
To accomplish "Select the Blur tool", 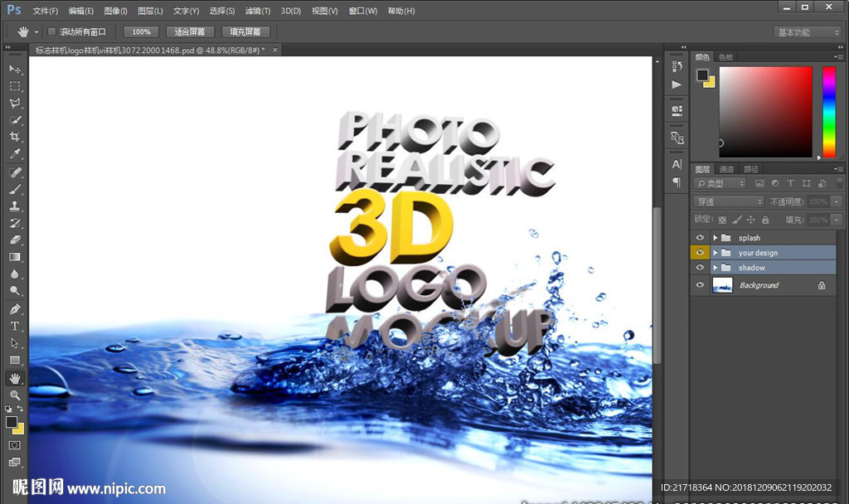I will point(15,274).
